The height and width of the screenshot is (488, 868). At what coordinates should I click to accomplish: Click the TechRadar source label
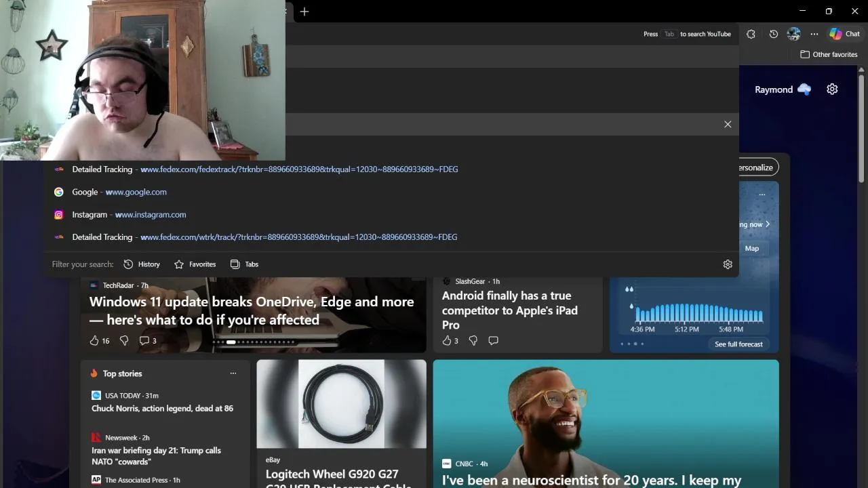[118, 285]
